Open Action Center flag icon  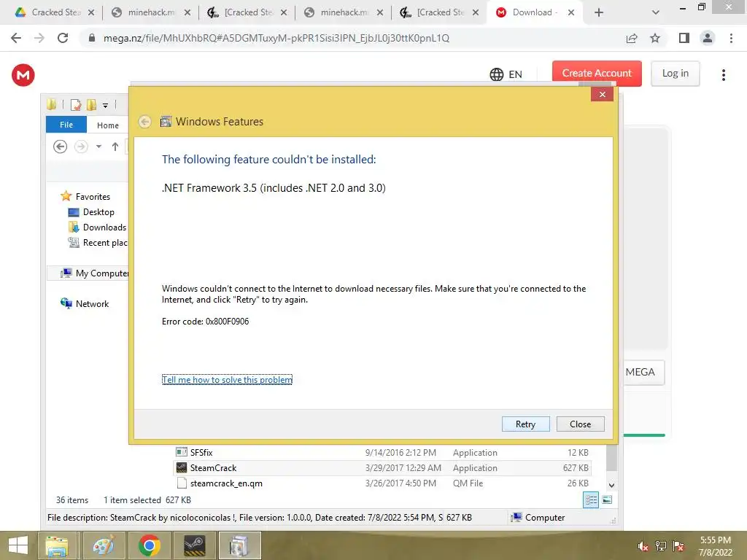pos(678,547)
